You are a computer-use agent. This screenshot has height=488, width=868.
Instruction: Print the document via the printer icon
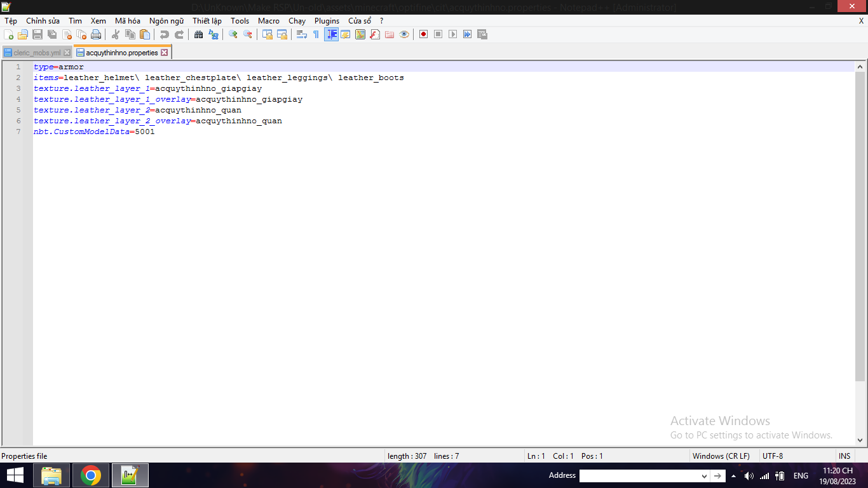[96, 34]
